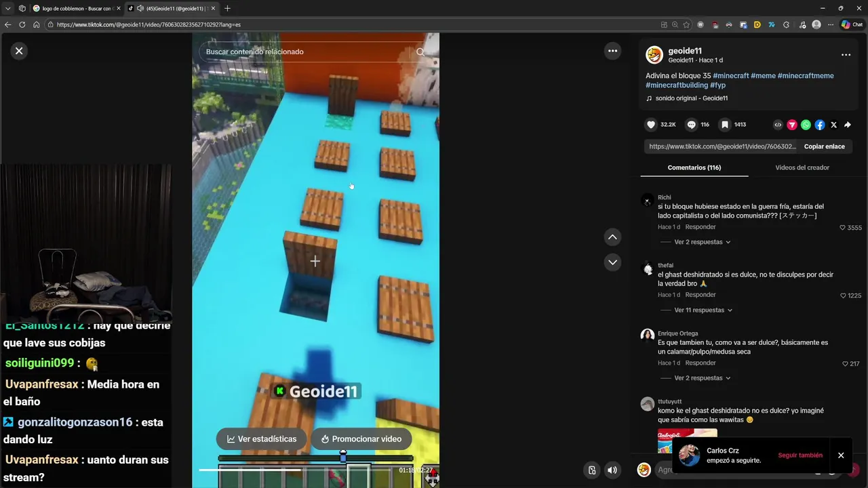Go back in browser history
The width and height of the screenshot is (868, 488).
7,24
